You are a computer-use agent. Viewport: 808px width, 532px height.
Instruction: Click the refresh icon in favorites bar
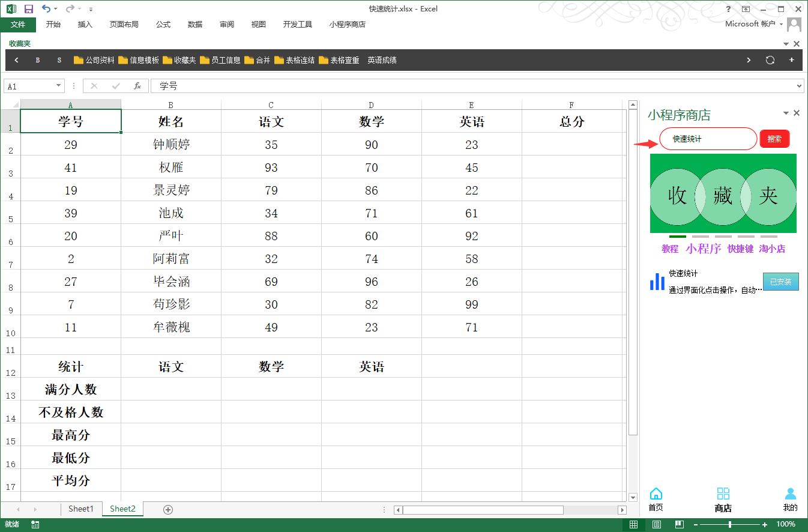(x=770, y=60)
